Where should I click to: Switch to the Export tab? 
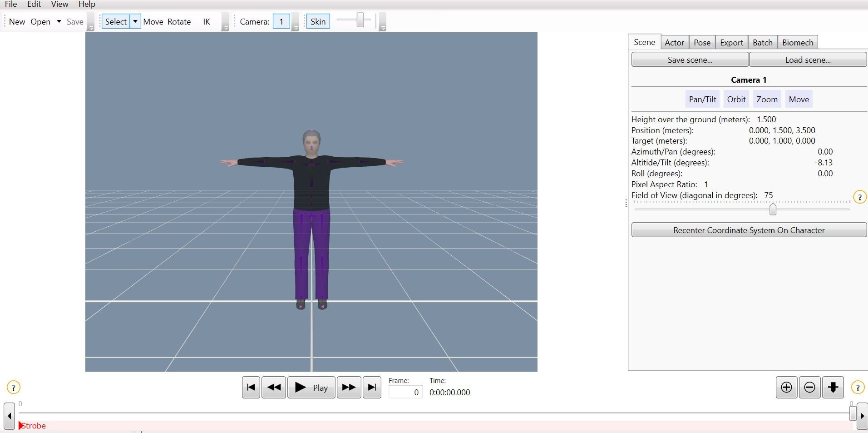click(731, 43)
